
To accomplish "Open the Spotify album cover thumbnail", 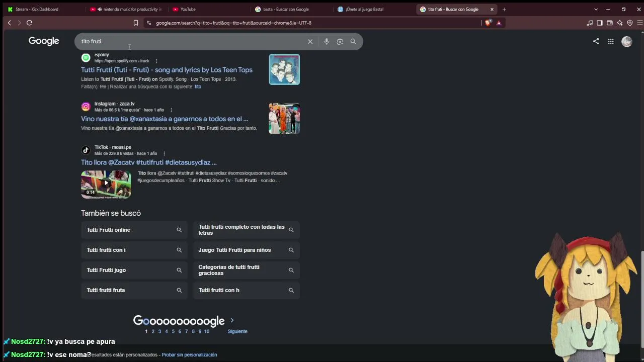I will click(284, 69).
